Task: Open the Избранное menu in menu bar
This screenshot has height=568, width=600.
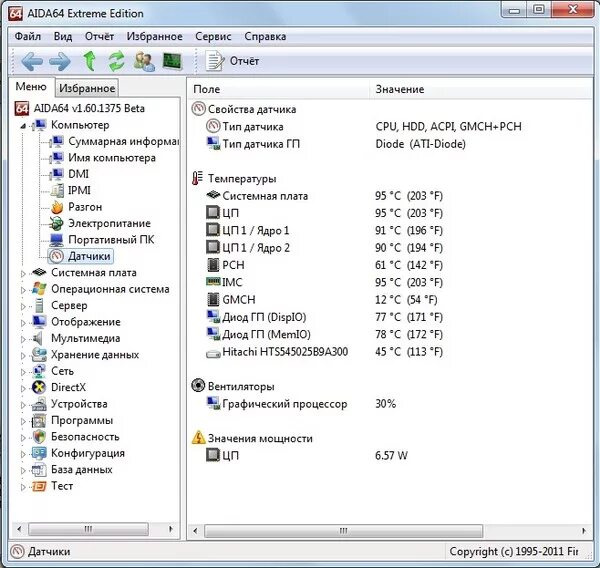Action: coord(154,36)
